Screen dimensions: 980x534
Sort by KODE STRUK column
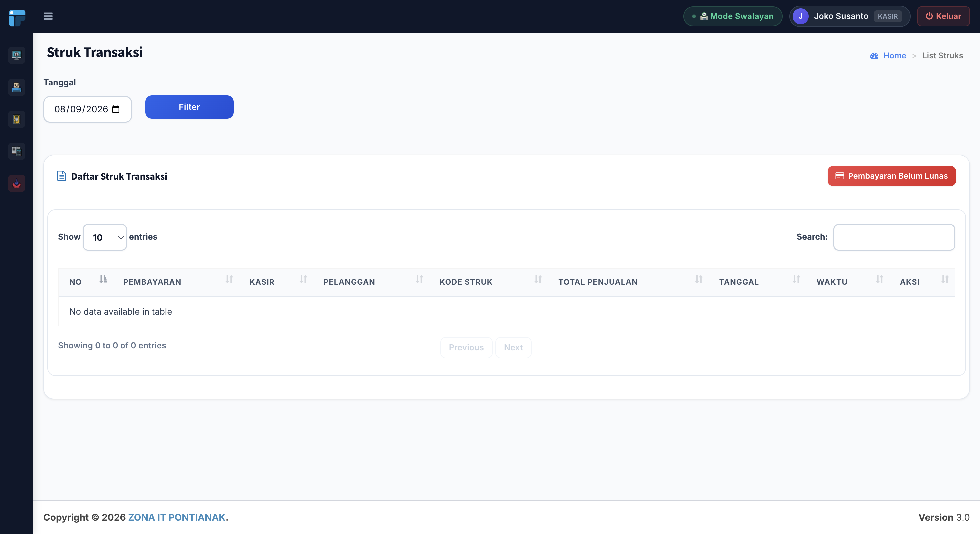tap(488, 282)
